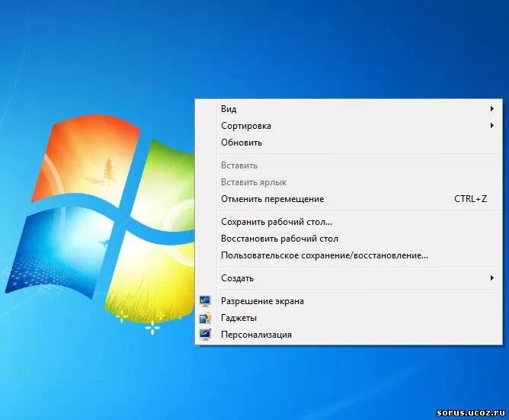Choose Обновить from context menu

tap(348, 143)
